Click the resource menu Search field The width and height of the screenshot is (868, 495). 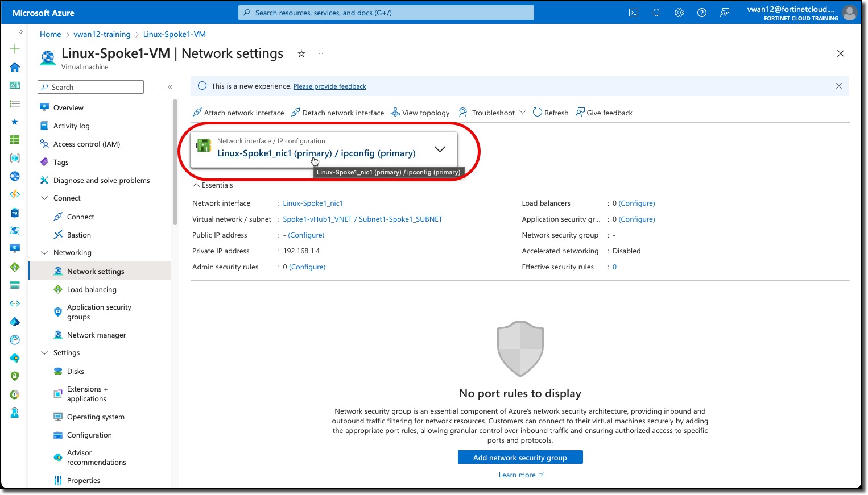pos(90,87)
